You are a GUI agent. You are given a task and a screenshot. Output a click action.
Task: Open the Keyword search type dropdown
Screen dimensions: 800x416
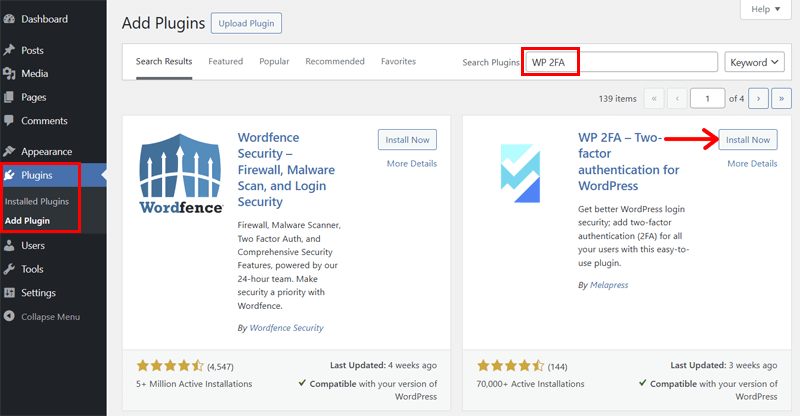tap(755, 62)
